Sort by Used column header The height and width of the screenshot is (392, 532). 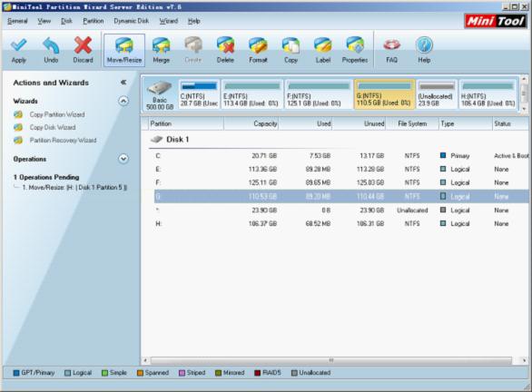pyautogui.click(x=305, y=123)
